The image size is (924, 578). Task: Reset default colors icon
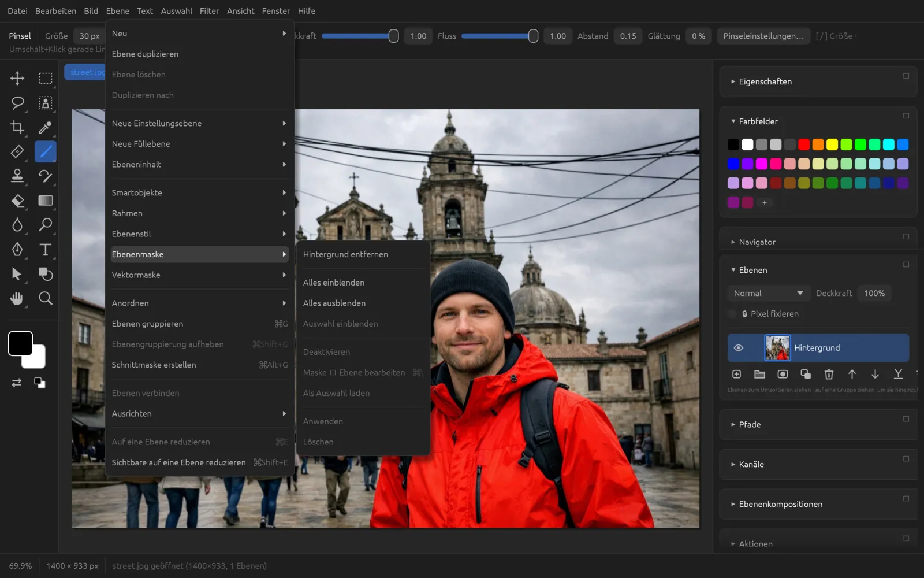(39, 383)
